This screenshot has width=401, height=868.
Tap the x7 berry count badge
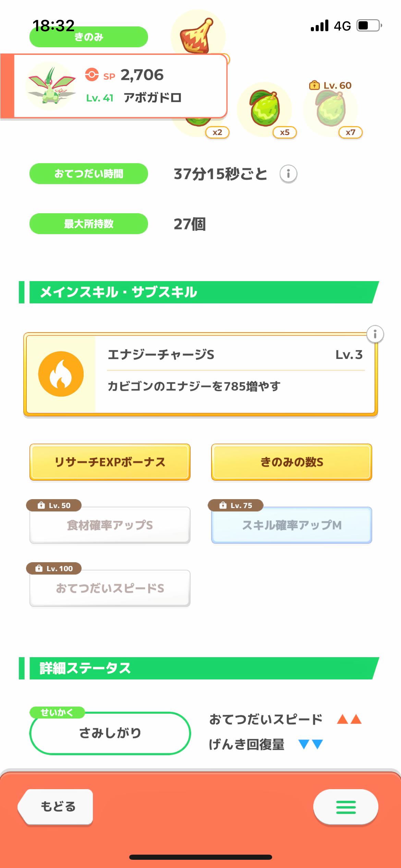[x=350, y=132]
